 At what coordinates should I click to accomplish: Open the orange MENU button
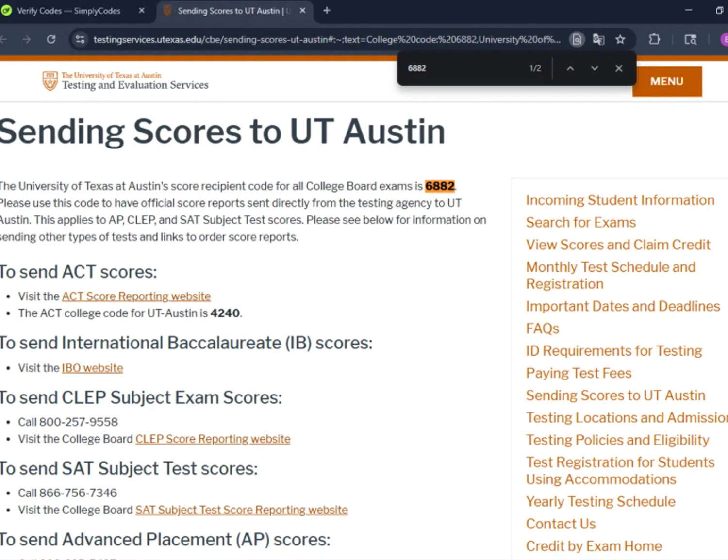pos(667,81)
